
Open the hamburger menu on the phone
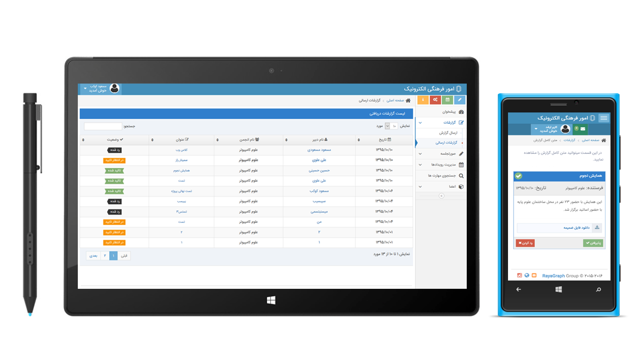click(x=603, y=118)
